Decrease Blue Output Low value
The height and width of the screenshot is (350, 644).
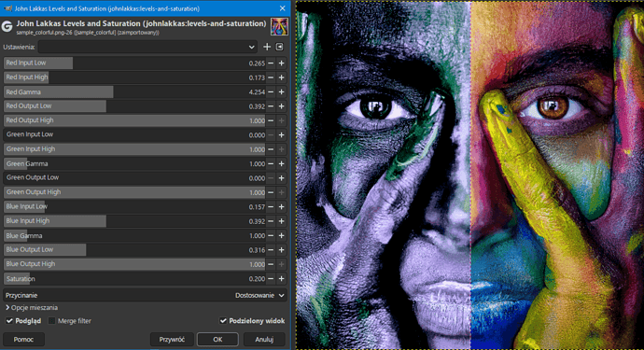tap(271, 250)
